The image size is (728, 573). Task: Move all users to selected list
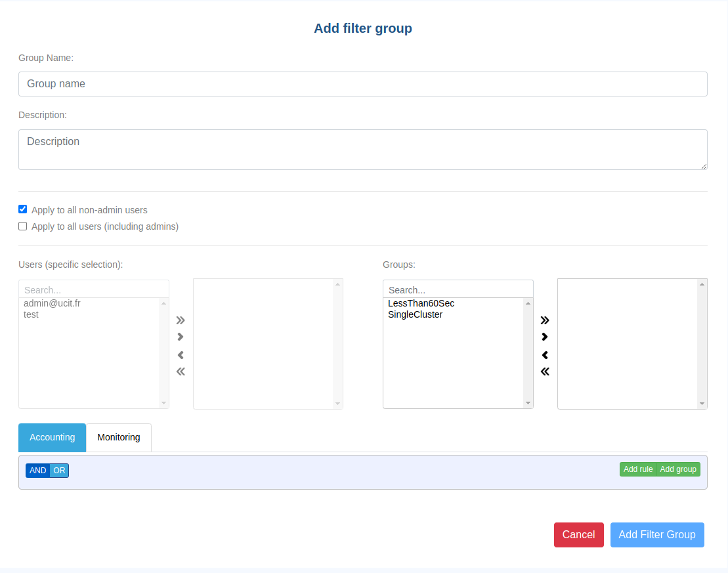click(x=181, y=320)
